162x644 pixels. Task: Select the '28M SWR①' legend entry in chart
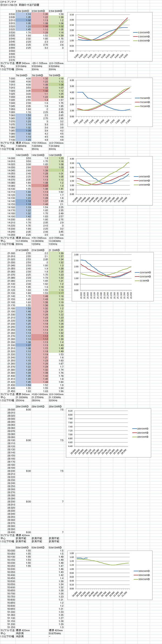pyautogui.click(x=140, y=429)
